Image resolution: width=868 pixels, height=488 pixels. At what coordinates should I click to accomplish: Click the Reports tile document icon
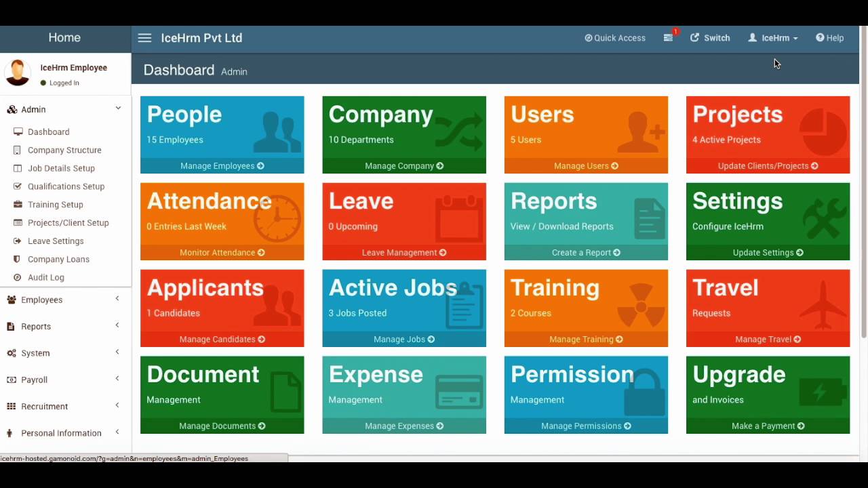click(650, 218)
